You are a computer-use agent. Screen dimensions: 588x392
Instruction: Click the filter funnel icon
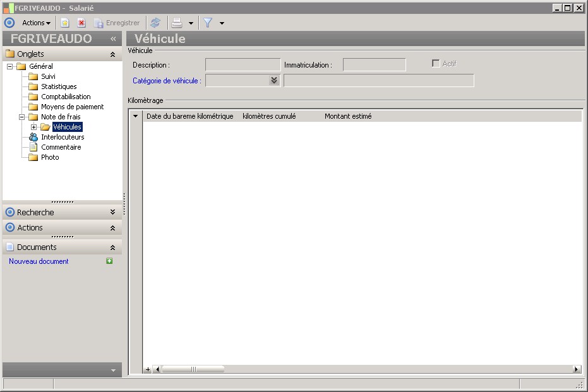click(x=208, y=23)
